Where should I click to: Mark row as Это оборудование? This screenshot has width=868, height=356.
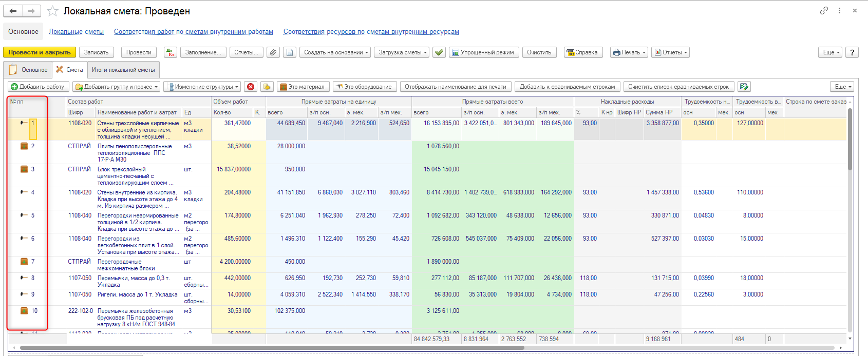click(365, 87)
